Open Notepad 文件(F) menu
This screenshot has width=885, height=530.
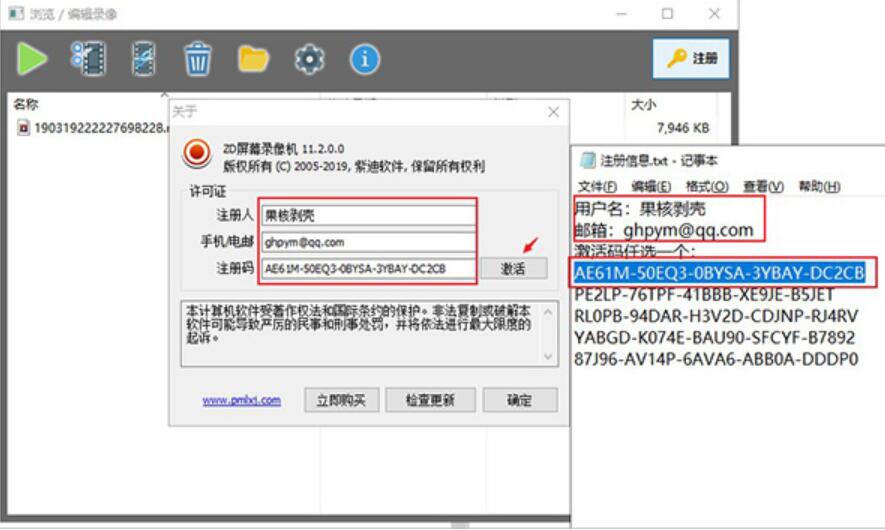[597, 186]
